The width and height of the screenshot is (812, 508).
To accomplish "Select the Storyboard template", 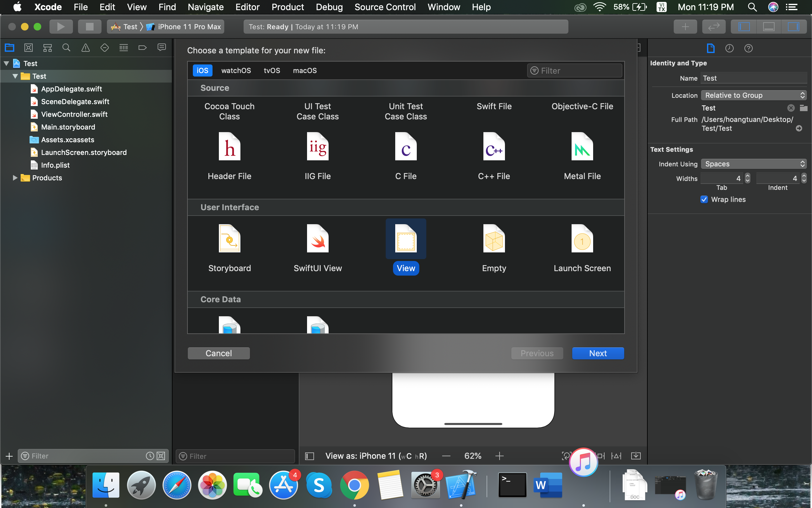I will tap(230, 248).
